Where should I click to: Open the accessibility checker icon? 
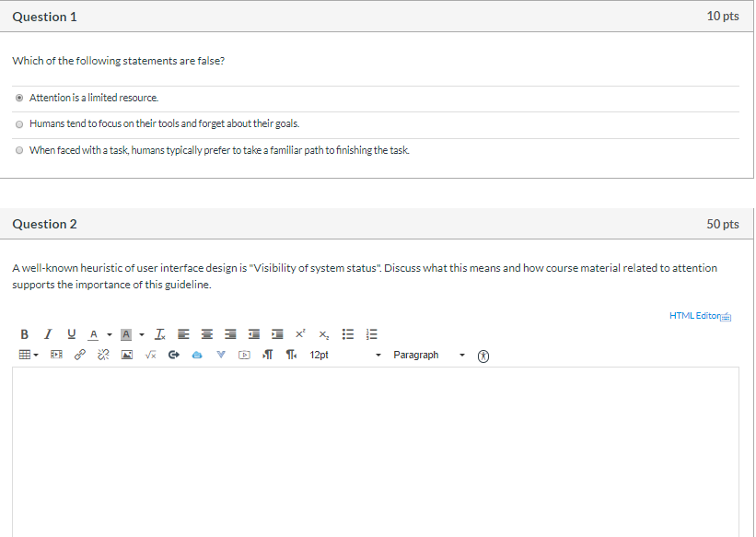click(x=483, y=356)
